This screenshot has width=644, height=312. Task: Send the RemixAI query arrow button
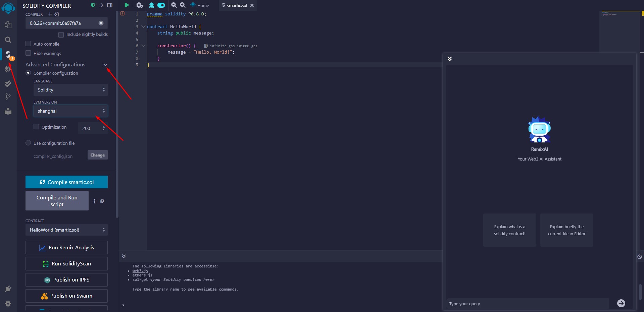click(621, 303)
